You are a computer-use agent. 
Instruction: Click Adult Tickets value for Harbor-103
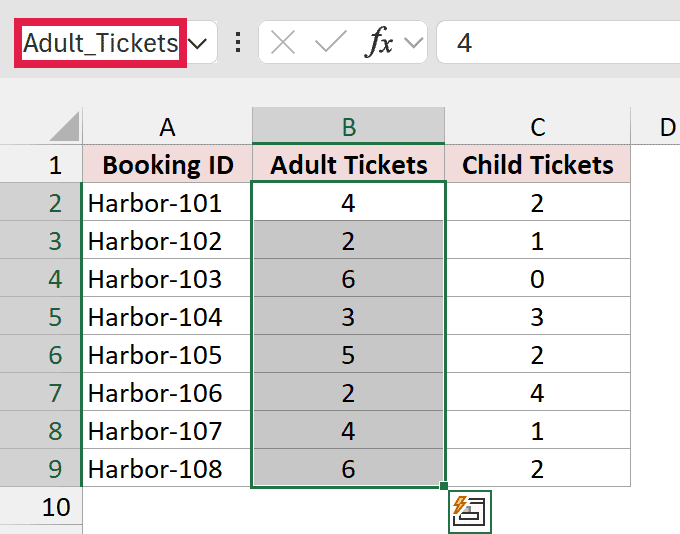pyautogui.click(x=349, y=278)
